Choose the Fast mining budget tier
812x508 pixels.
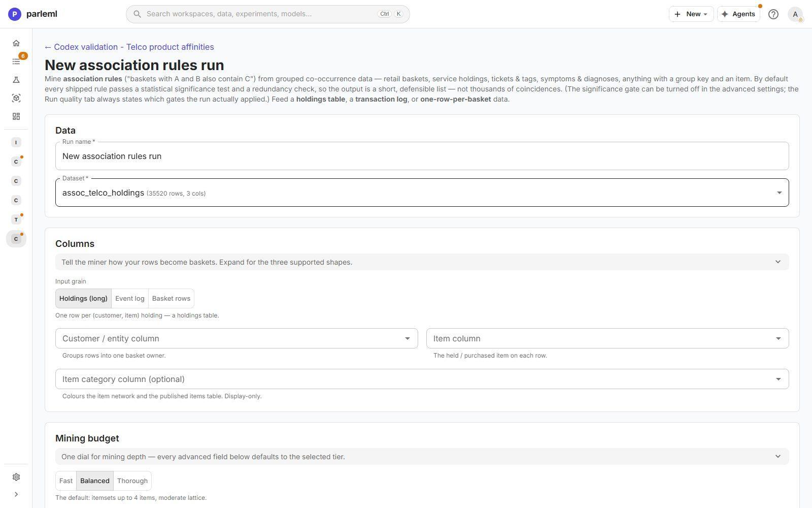tap(66, 481)
